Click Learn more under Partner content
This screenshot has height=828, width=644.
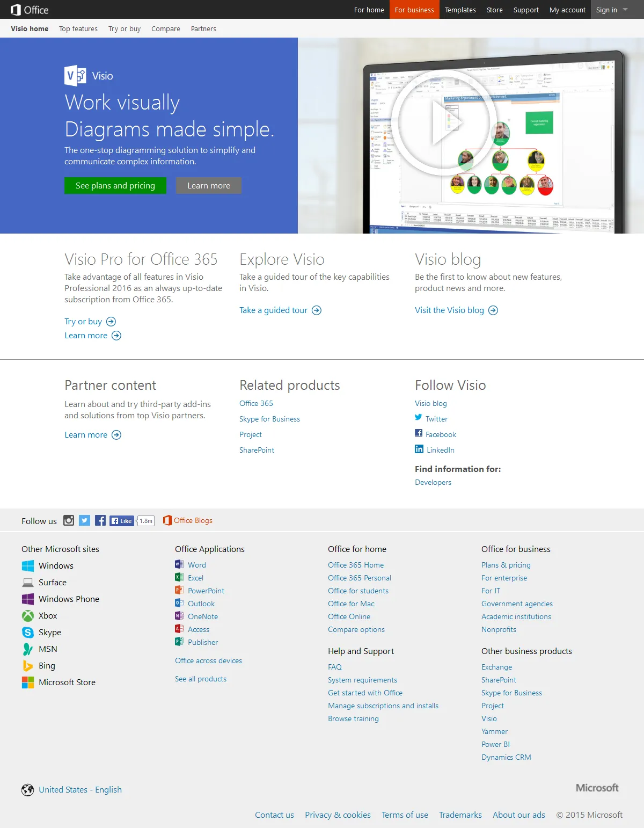click(93, 435)
